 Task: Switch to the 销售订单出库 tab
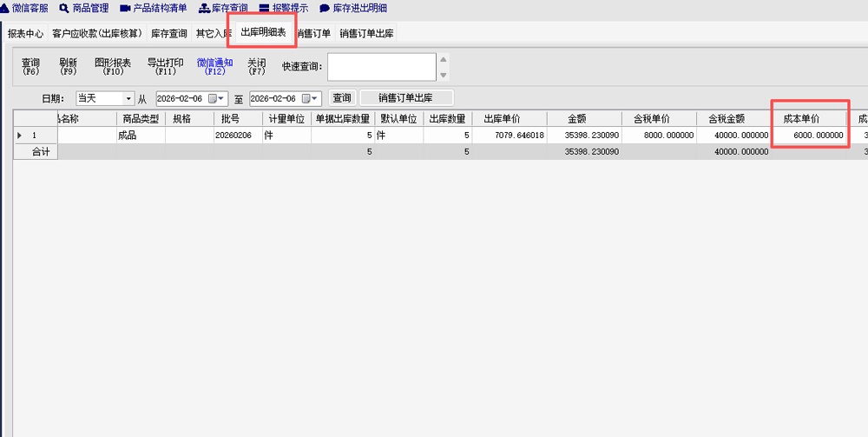pos(367,34)
